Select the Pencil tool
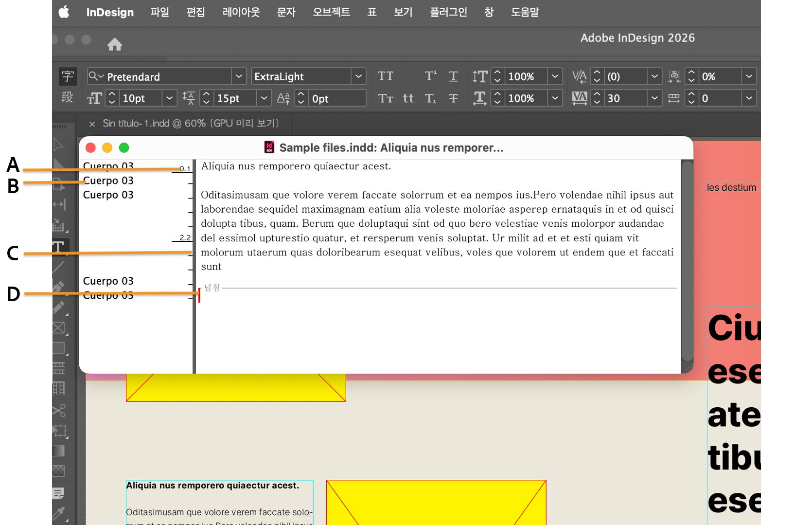The width and height of the screenshot is (812, 525). 59,308
